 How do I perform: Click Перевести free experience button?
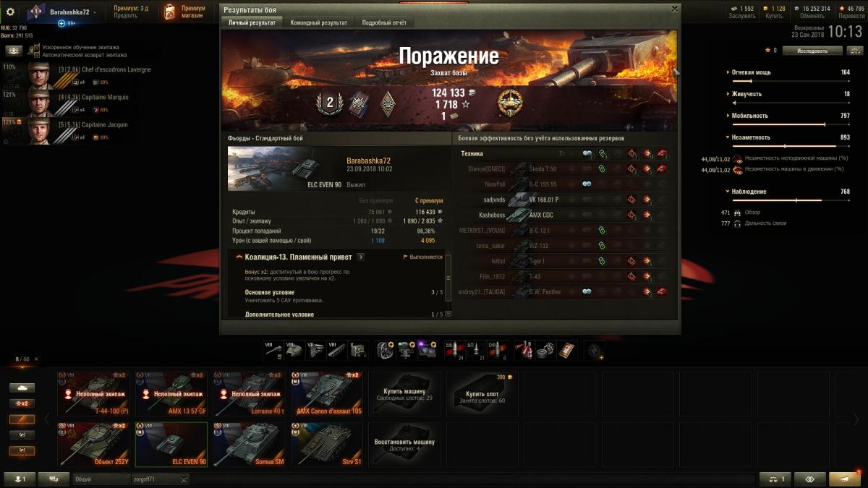(x=851, y=15)
